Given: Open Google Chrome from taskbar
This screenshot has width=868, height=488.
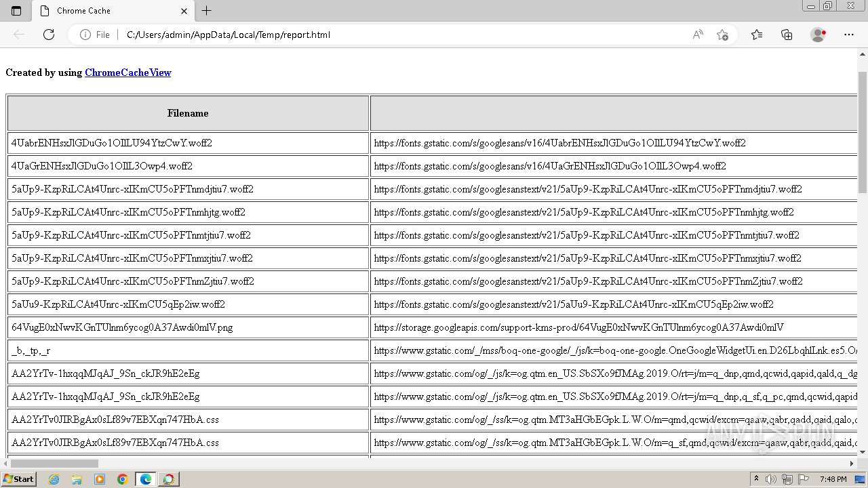Looking at the screenshot, I should click(123, 479).
